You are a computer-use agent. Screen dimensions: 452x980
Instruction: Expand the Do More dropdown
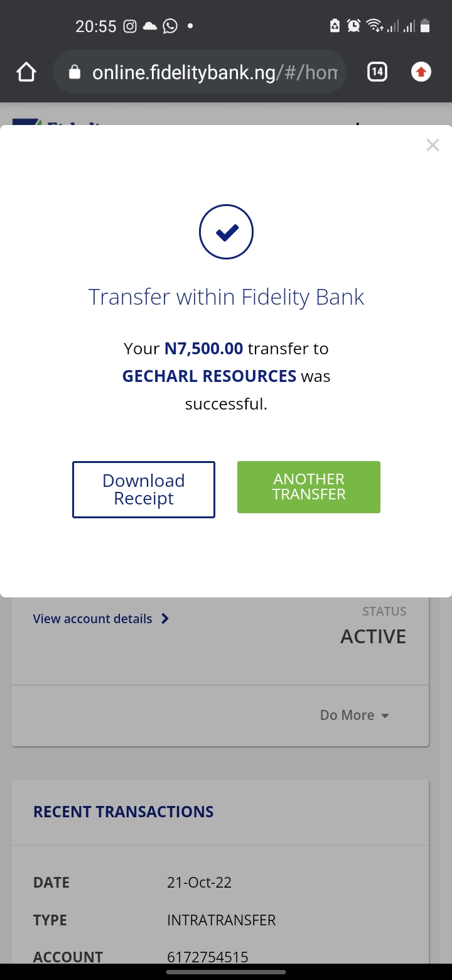(x=347, y=716)
